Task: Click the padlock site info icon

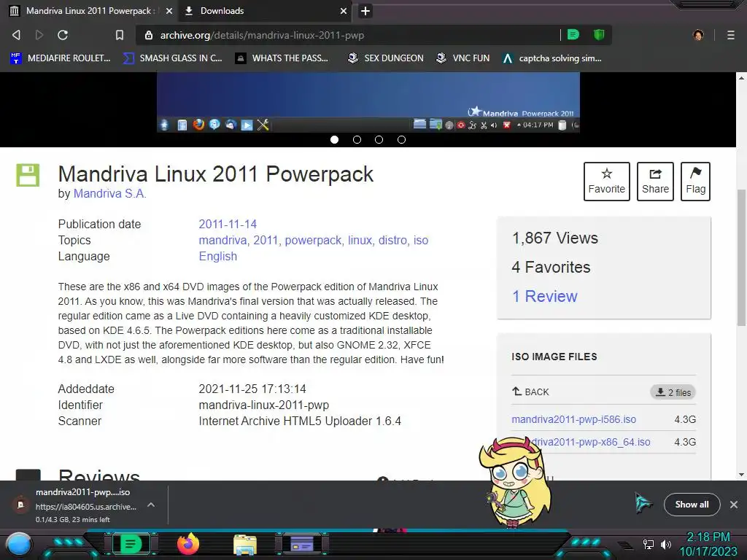Action: (x=149, y=35)
